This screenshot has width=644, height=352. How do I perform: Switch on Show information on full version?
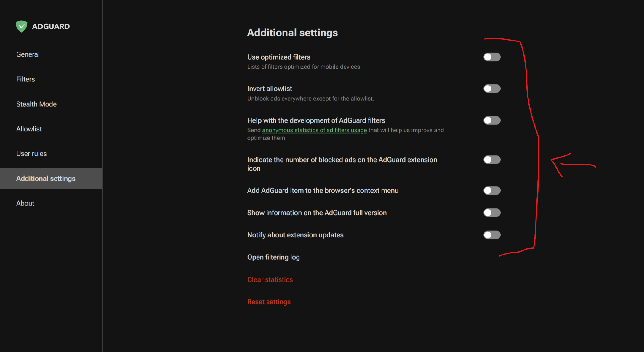(492, 213)
